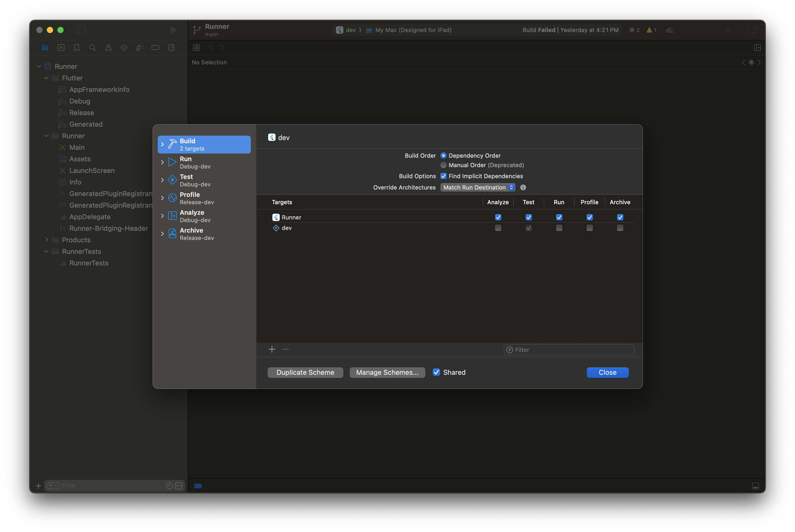
Task: Uncheck Find Implicit Dependencies checkbox
Action: coord(444,176)
